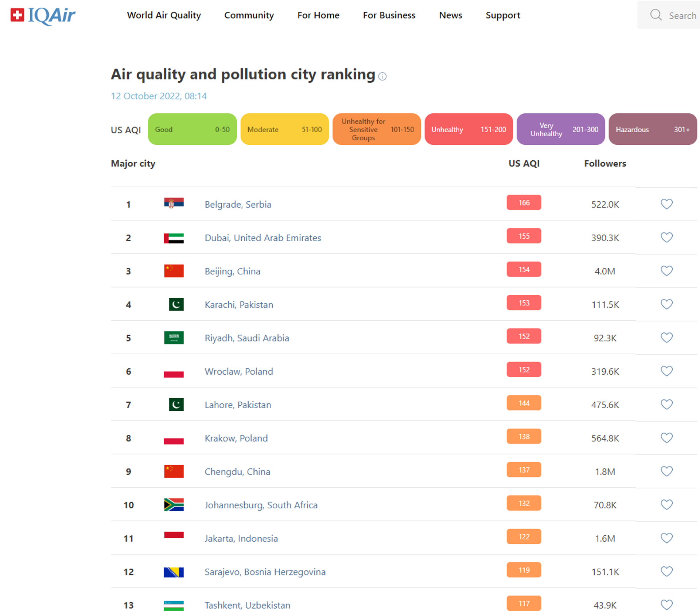Toggle heart for Lahore, Pakistan

[666, 404]
